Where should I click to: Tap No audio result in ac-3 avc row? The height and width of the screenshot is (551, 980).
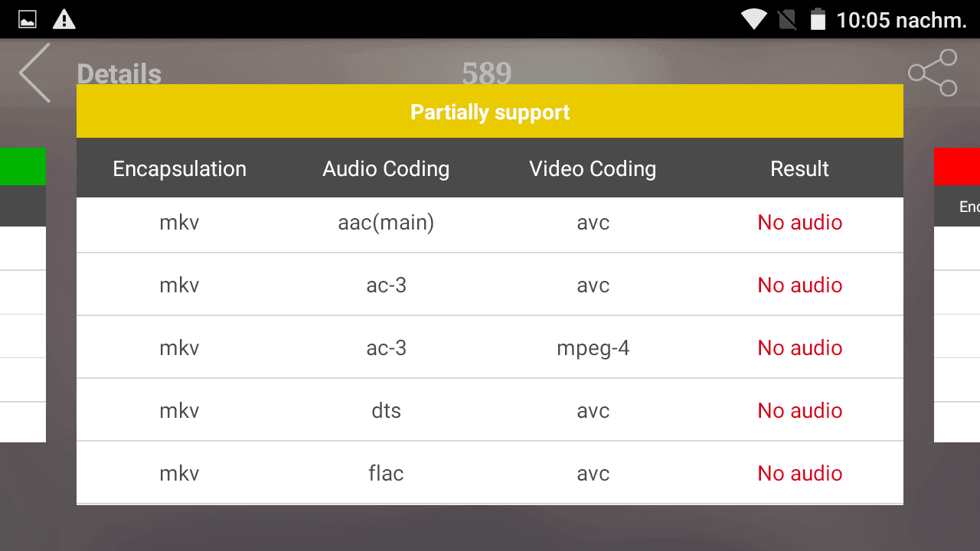coord(799,285)
